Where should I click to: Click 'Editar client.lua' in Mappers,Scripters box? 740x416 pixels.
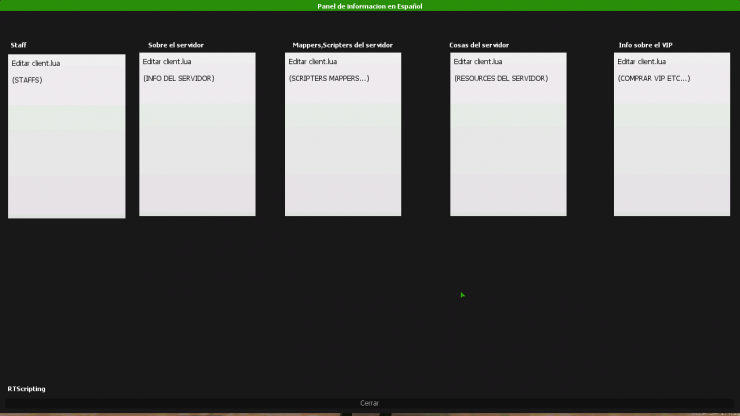(x=313, y=62)
